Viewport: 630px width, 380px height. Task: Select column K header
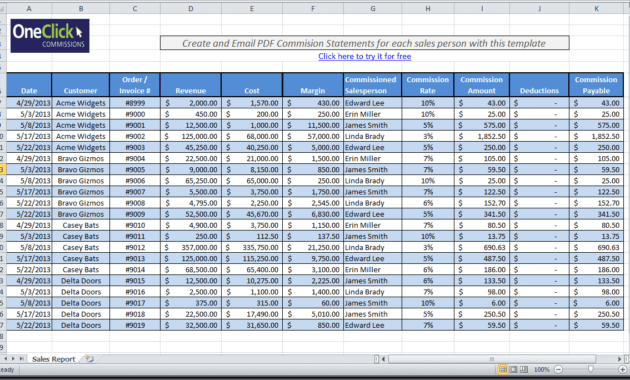[596, 8]
